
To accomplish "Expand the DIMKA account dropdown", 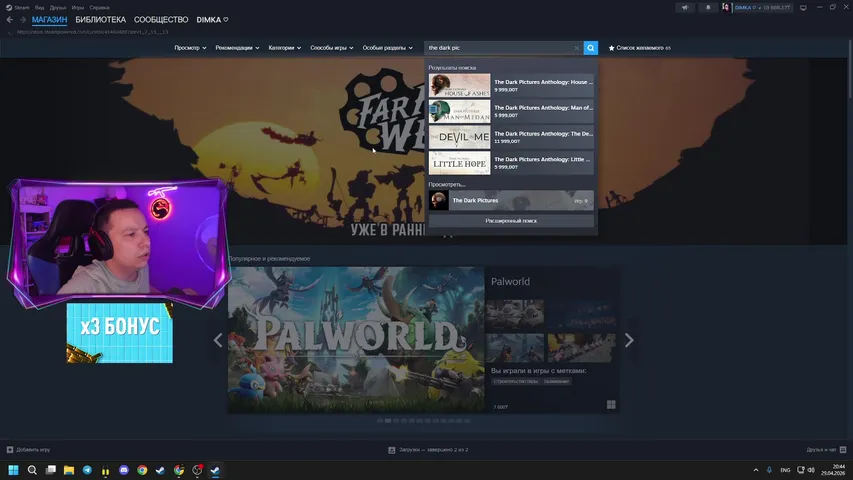I will coord(762,8).
